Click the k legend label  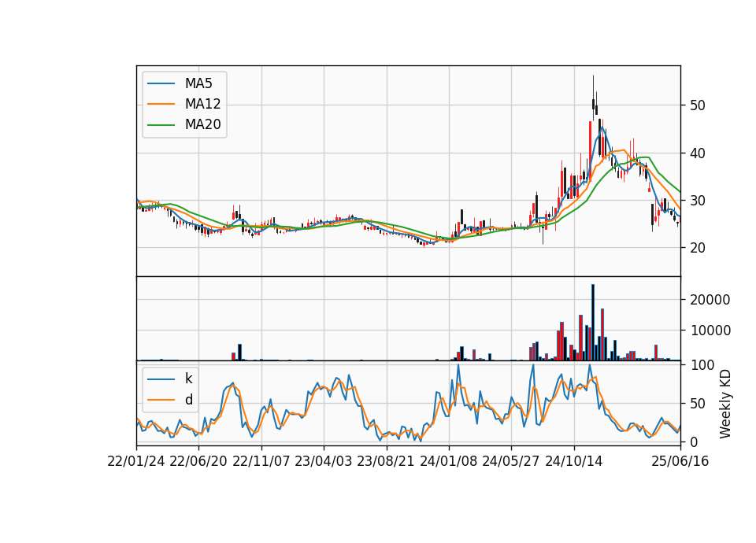coord(188,379)
